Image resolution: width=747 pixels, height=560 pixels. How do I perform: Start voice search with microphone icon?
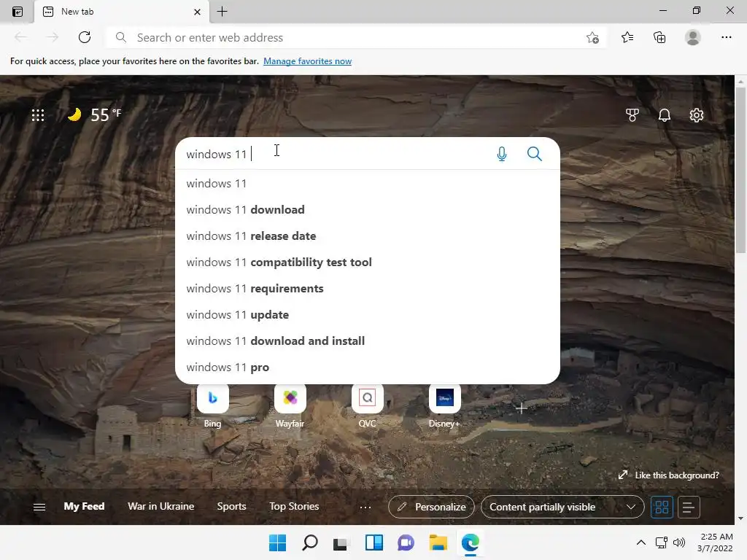point(502,154)
